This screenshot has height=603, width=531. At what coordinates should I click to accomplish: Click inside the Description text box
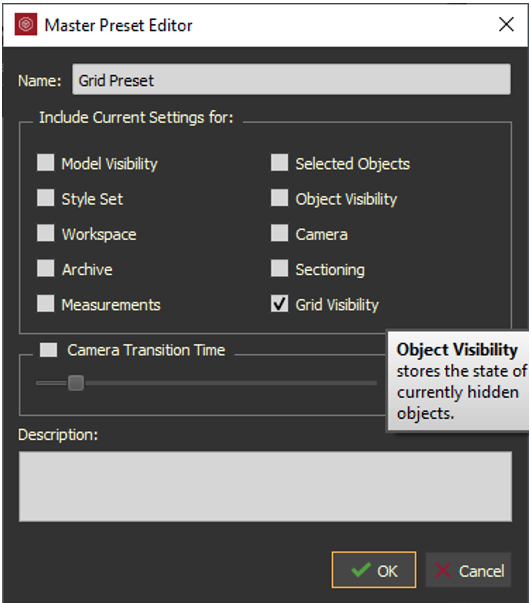click(265, 486)
